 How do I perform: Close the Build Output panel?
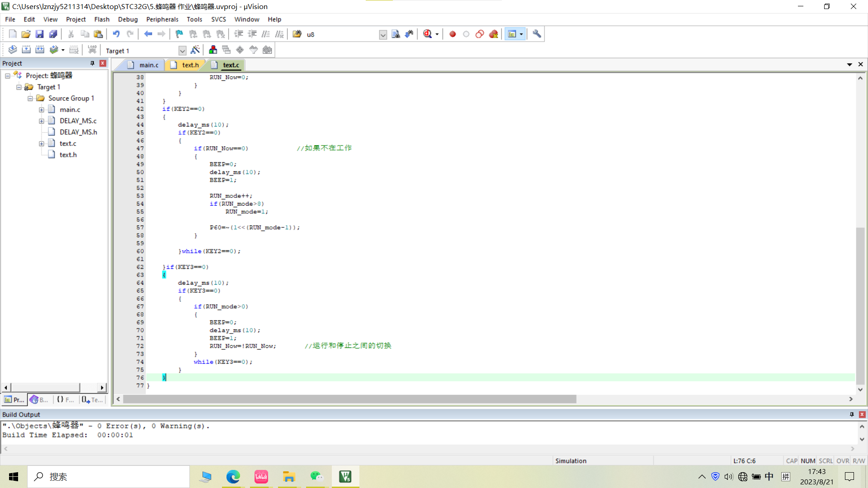pyautogui.click(x=862, y=414)
